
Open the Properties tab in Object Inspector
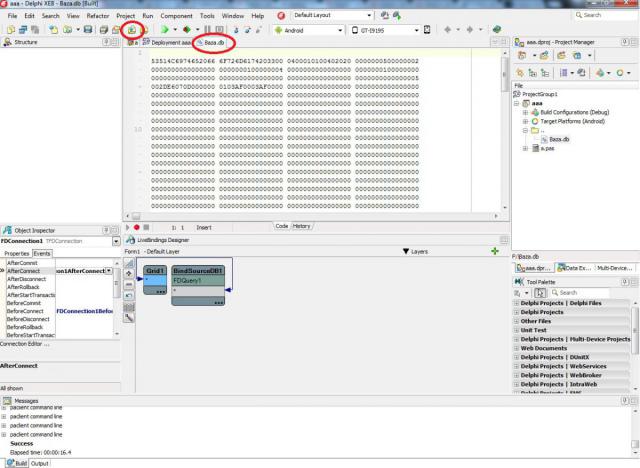coord(16,253)
